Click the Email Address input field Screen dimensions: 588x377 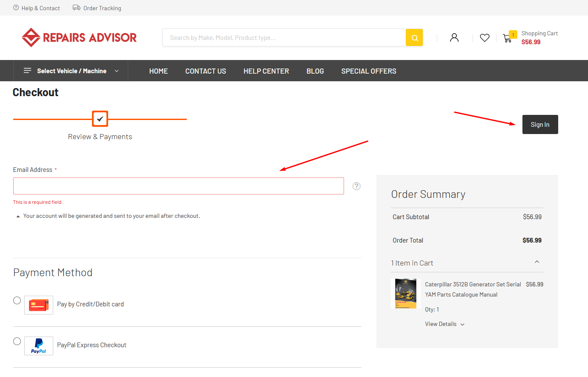(178, 186)
